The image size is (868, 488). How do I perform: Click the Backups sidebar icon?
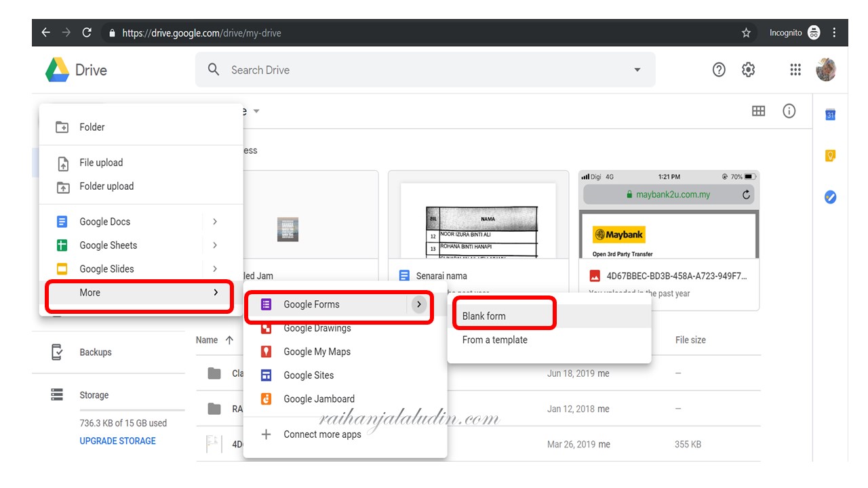(58, 352)
